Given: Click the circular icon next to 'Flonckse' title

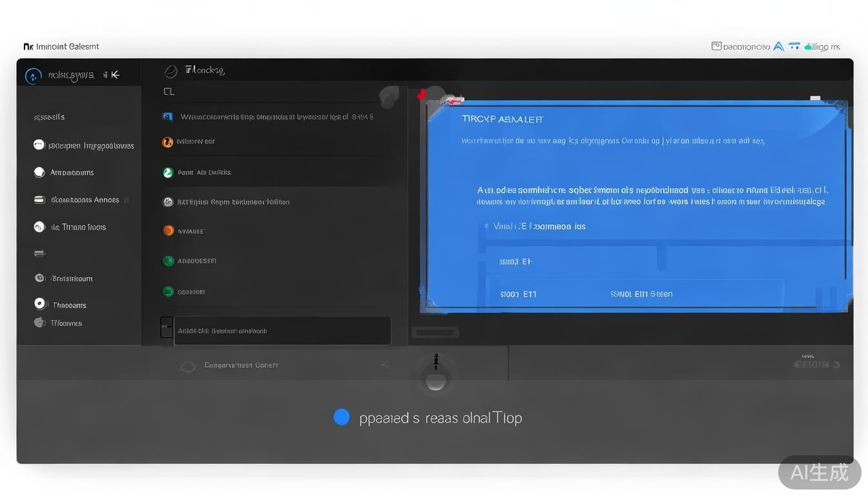Looking at the screenshot, I should click(x=170, y=71).
